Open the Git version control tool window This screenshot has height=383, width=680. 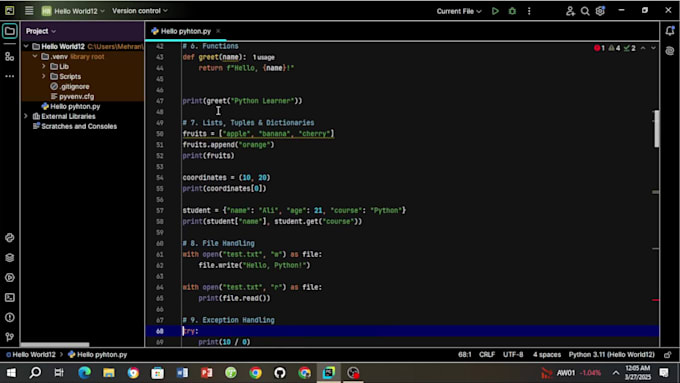pos(10,337)
